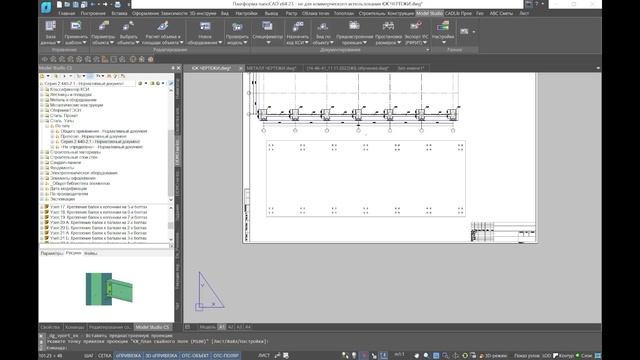Click the 3D node preview thumbnail
Image resolution: width=640 pixels, height=360 pixels.
[109, 289]
